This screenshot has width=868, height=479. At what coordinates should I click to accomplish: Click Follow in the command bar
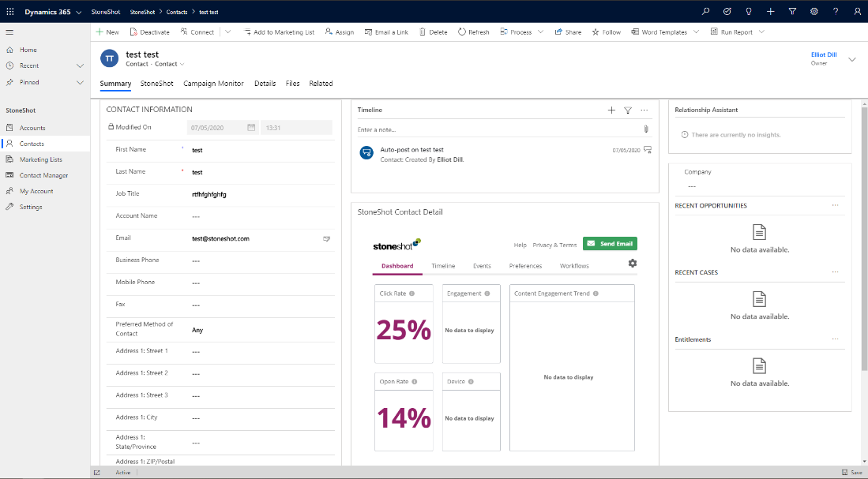click(x=606, y=32)
